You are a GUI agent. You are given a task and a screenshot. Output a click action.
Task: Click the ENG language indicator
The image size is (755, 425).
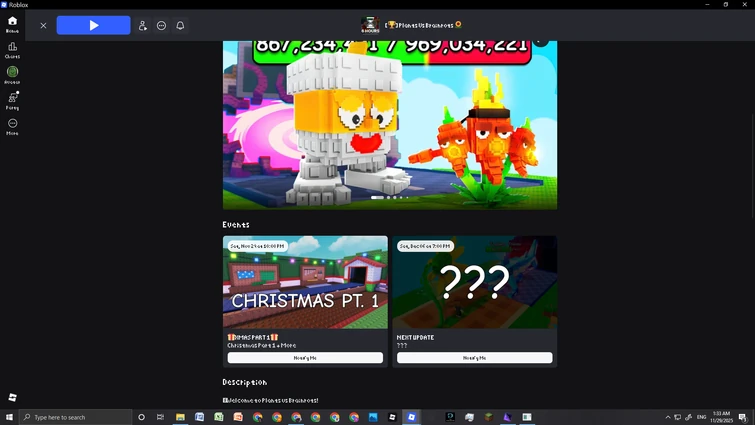(702, 417)
